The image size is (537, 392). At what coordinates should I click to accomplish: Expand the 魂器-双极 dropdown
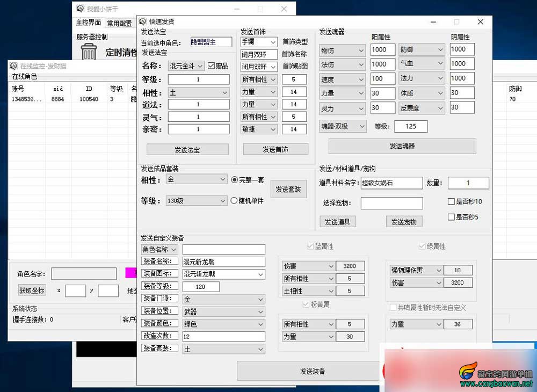pyautogui.click(x=343, y=126)
